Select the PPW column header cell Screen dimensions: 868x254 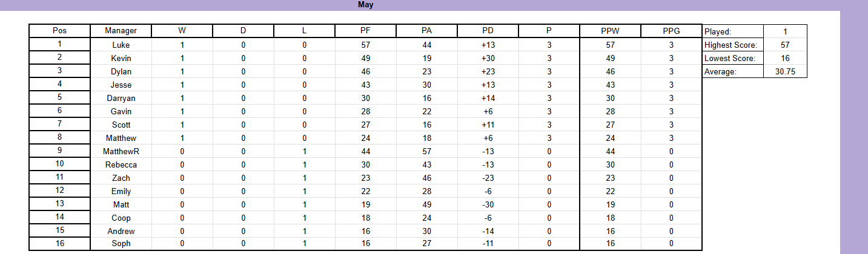[610, 31]
